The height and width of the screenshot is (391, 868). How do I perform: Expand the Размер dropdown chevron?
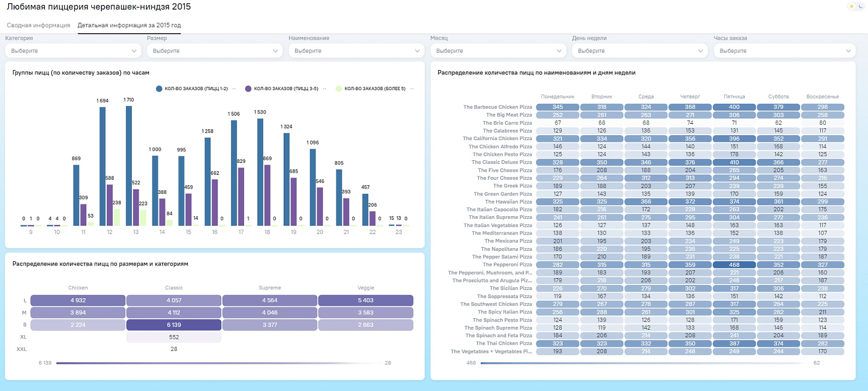[276, 51]
